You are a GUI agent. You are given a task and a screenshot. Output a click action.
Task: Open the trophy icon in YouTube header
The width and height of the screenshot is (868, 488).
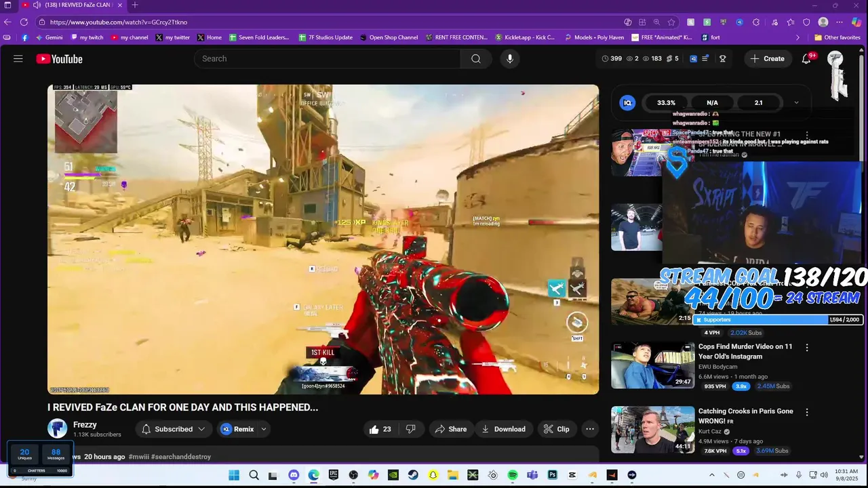723,59
